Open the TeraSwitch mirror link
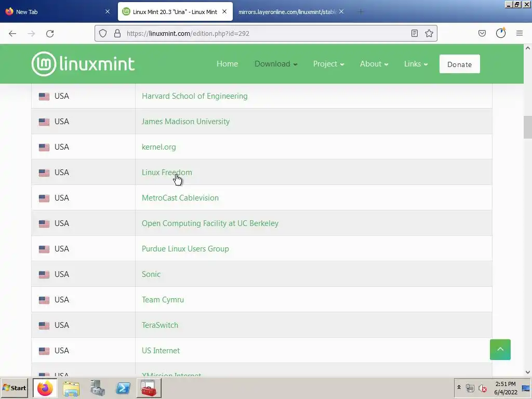 [160, 325]
